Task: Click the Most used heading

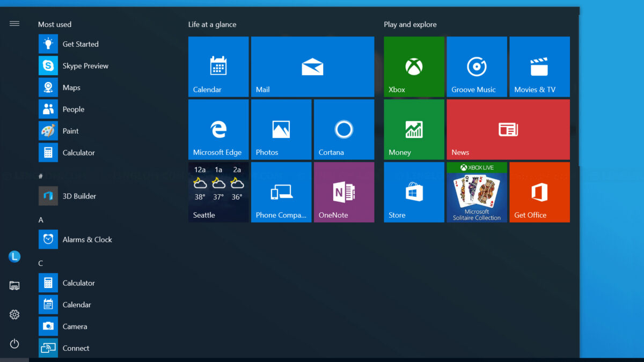Action: coord(55,25)
